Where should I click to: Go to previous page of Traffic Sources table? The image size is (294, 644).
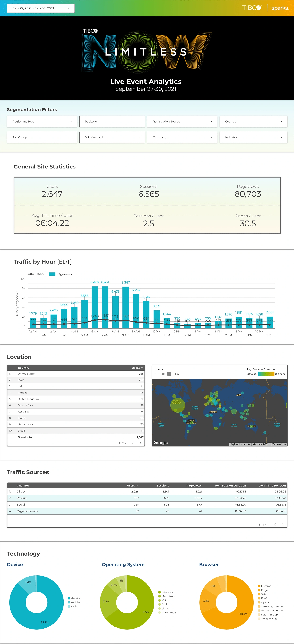[x=275, y=525]
